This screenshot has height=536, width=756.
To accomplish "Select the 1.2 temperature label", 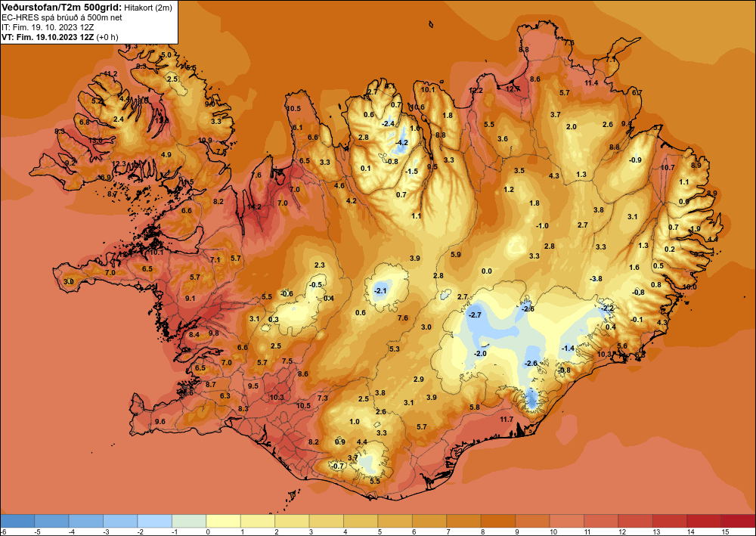I will click(509, 190).
